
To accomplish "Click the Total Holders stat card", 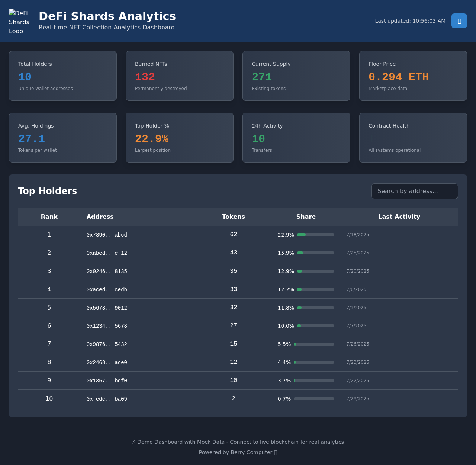I will coord(62,76).
